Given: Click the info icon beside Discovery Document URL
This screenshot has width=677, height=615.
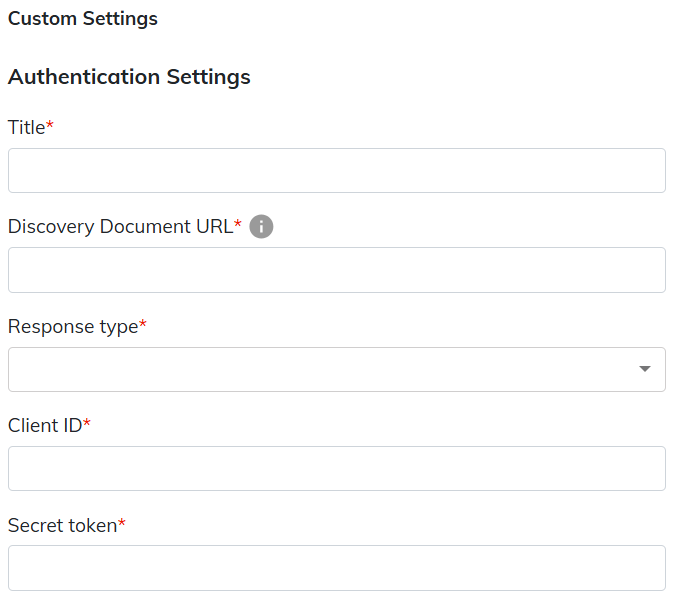Looking at the screenshot, I should 261,227.
